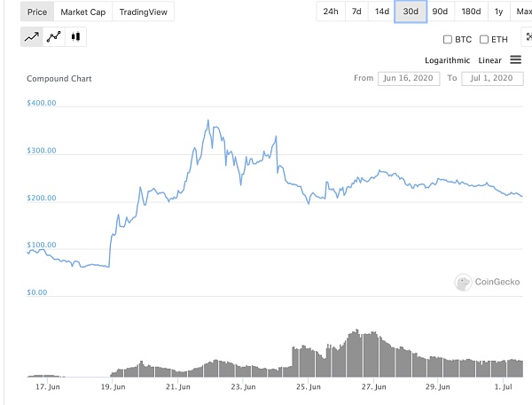Enable the ETH comparison checkbox
The image size is (532, 405).
click(484, 39)
